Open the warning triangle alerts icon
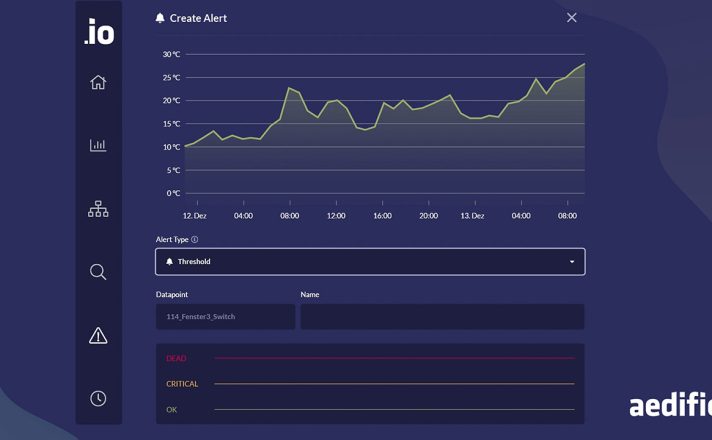The width and height of the screenshot is (712, 440). pyautogui.click(x=98, y=336)
